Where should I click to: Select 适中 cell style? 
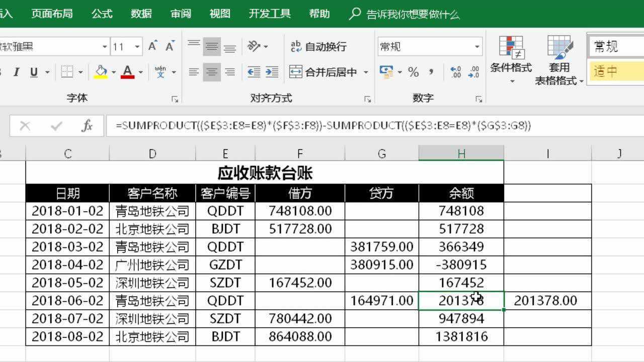pos(616,71)
